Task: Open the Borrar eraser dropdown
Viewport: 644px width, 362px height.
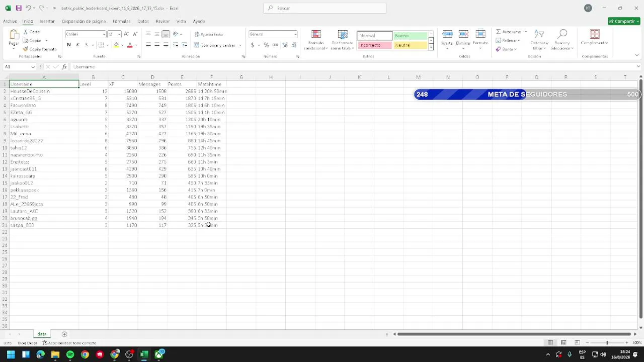Action: [x=506, y=49]
